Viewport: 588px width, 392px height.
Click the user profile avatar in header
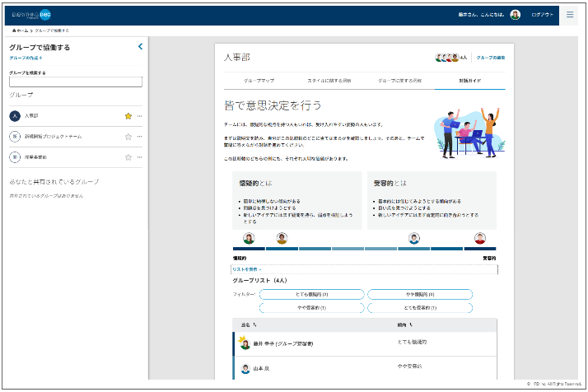516,15
